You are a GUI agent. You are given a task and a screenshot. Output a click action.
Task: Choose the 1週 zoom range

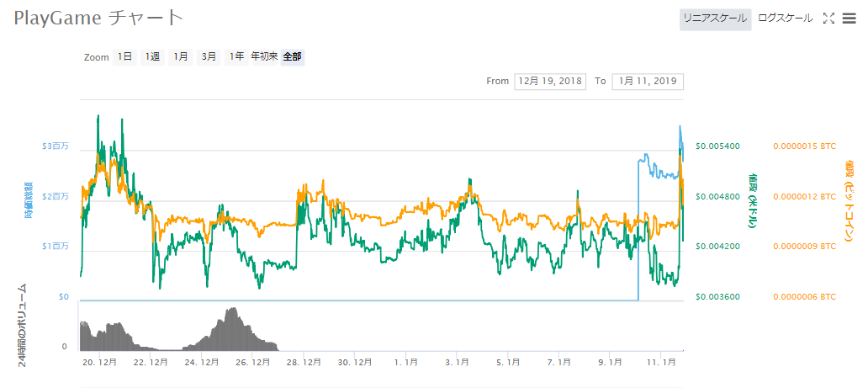point(152,57)
